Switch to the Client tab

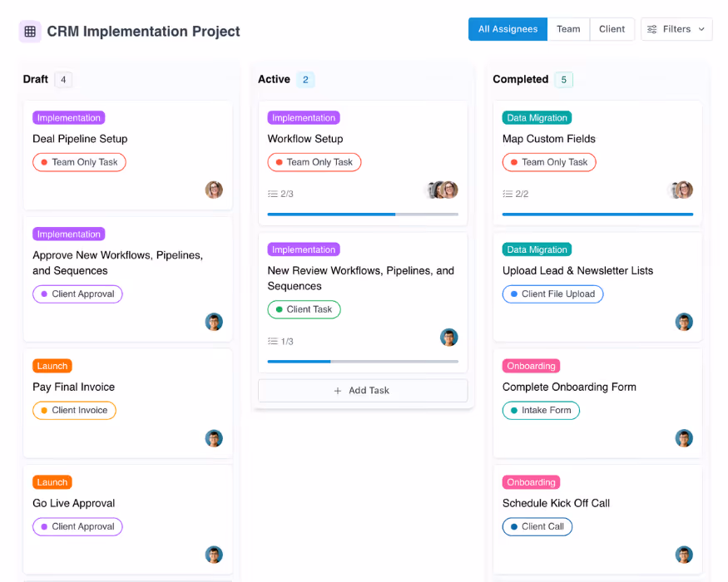coord(612,29)
